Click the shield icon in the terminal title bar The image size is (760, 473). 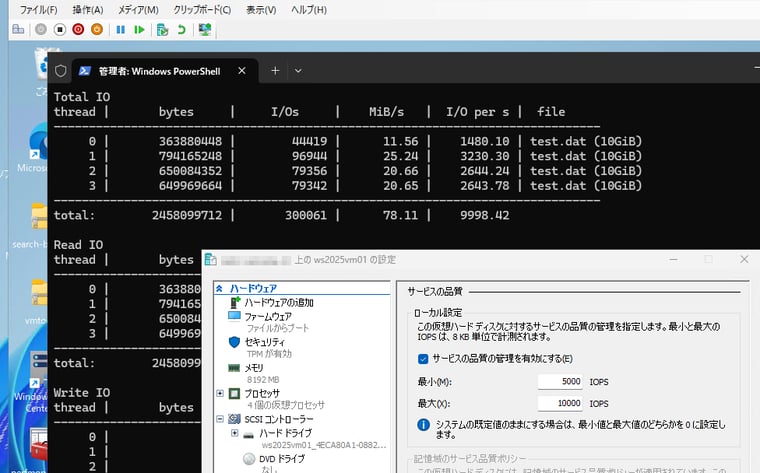tap(61, 71)
